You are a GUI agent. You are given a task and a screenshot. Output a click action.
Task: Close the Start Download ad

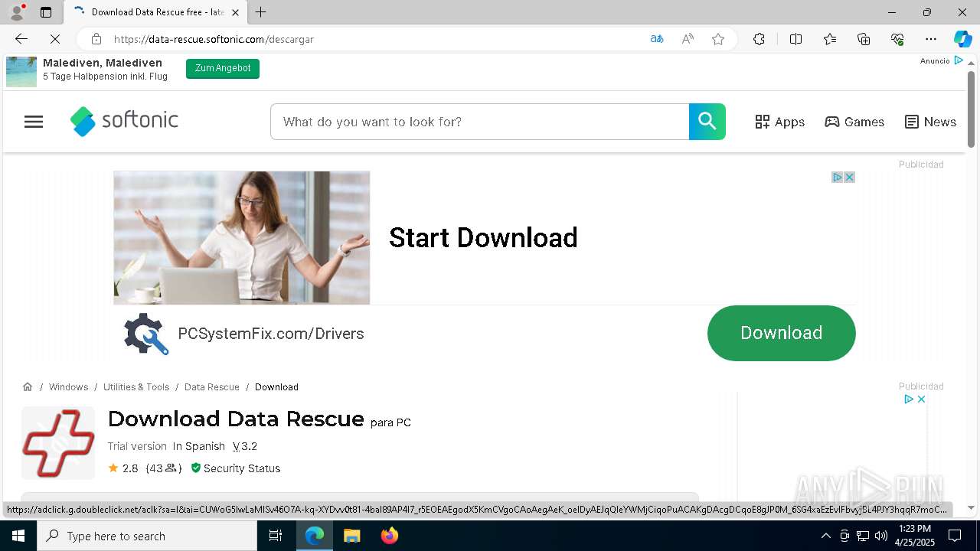[849, 177]
